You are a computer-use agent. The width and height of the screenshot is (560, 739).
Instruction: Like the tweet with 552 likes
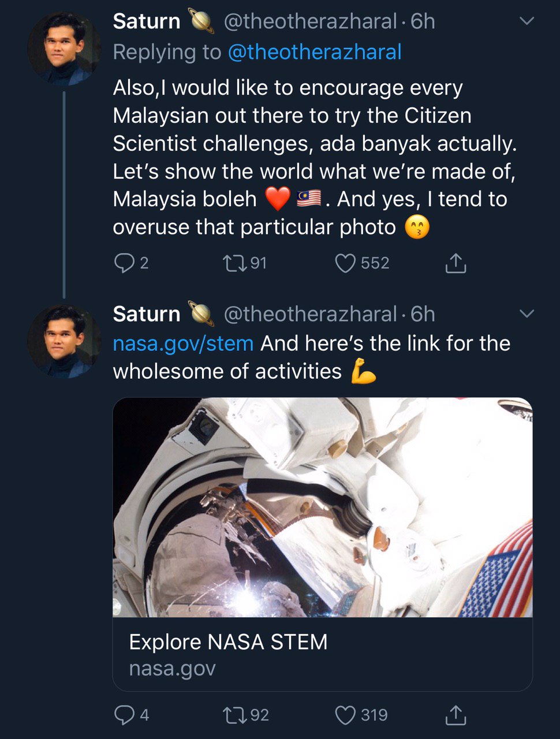(345, 263)
